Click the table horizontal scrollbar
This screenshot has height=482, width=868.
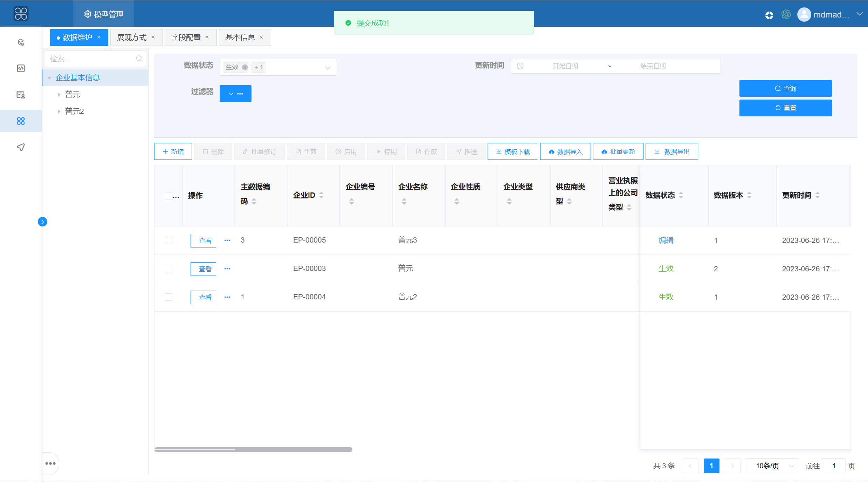coord(253,449)
